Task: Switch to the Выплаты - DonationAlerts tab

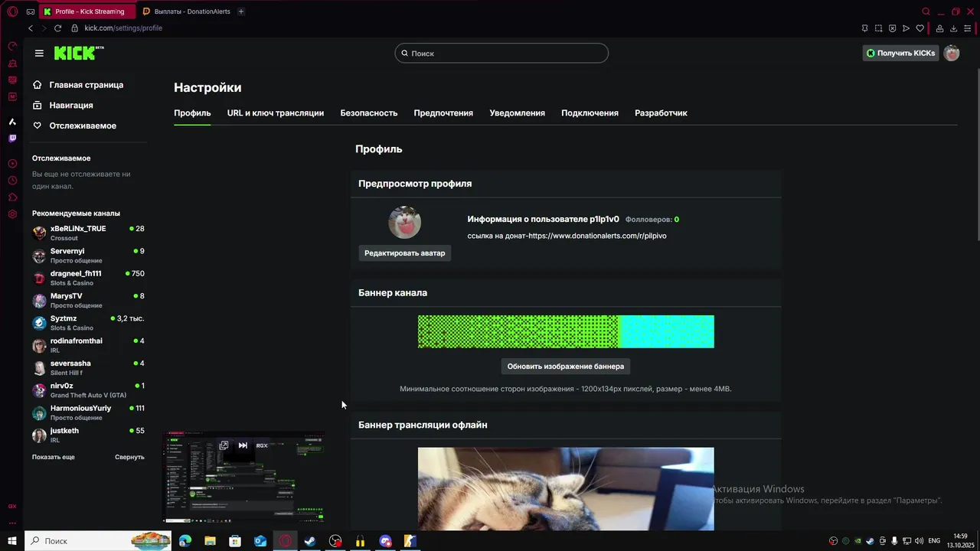Action: point(186,11)
